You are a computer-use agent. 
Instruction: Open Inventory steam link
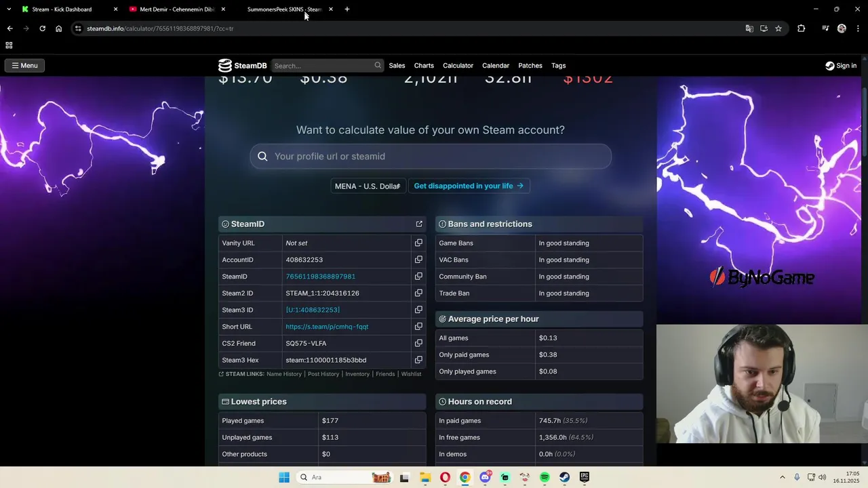(357, 374)
